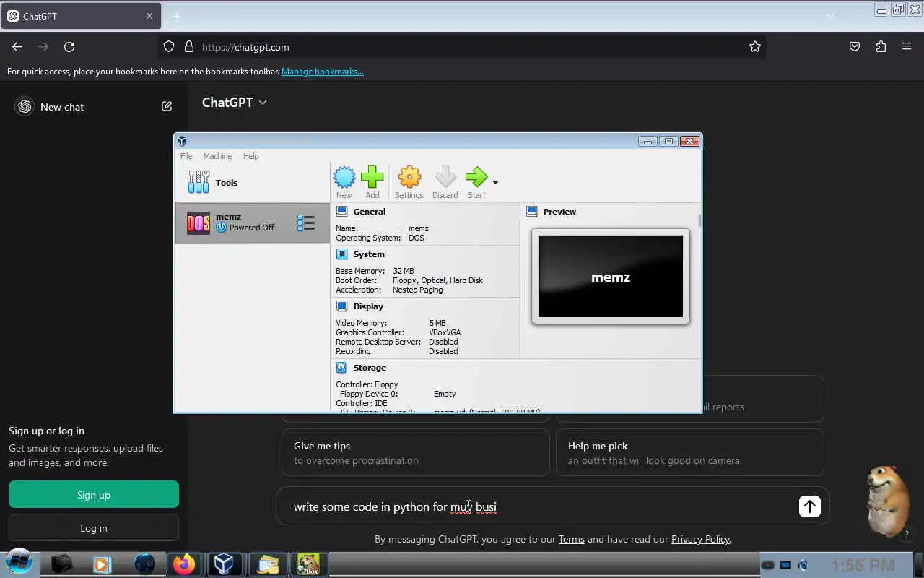Bookmark this page with the star icon
The image size is (924, 578).
click(755, 46)
